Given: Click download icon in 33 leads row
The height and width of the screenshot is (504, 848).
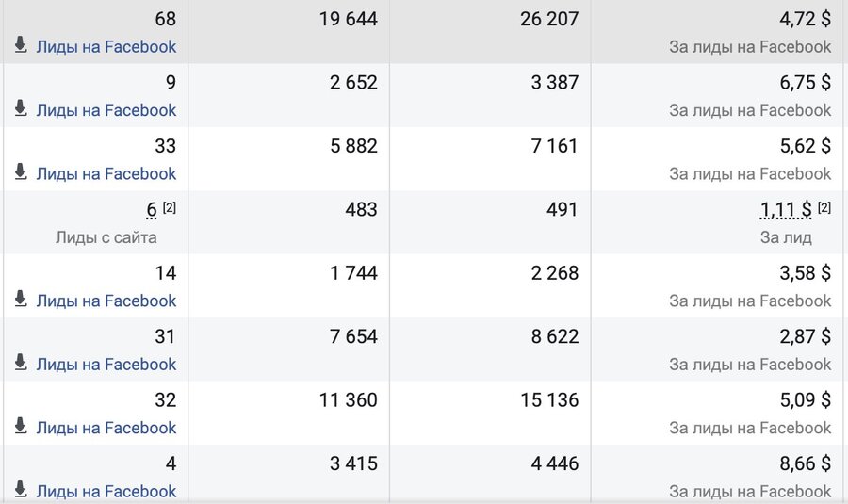Looking at the screenshot, I should tap(21, 172).
